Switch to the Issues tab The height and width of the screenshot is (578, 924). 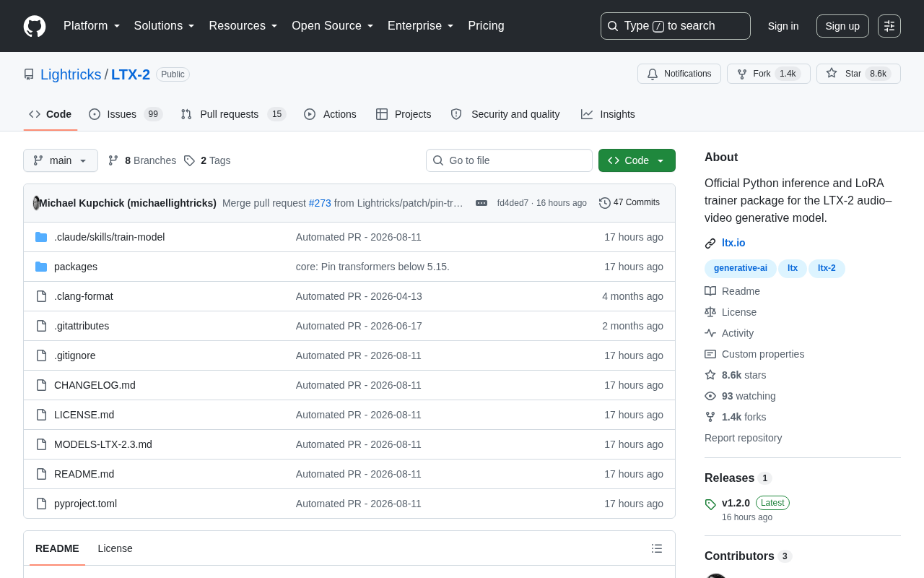coord(126,114)
